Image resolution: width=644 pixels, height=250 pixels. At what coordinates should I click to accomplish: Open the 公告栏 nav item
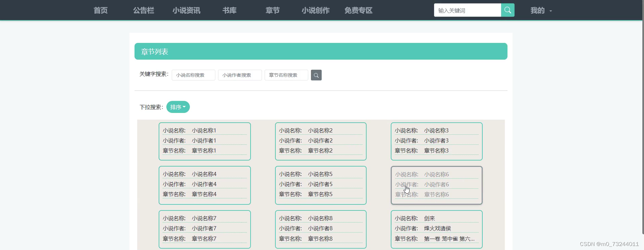coord(144,10)
